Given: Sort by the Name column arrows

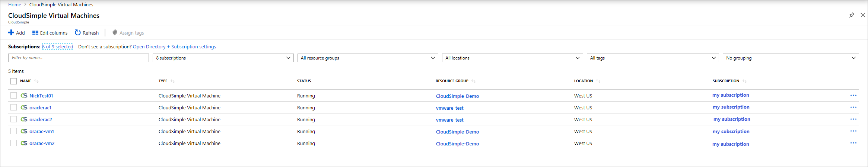Looking at the screenshot, I should pos(36,81).
